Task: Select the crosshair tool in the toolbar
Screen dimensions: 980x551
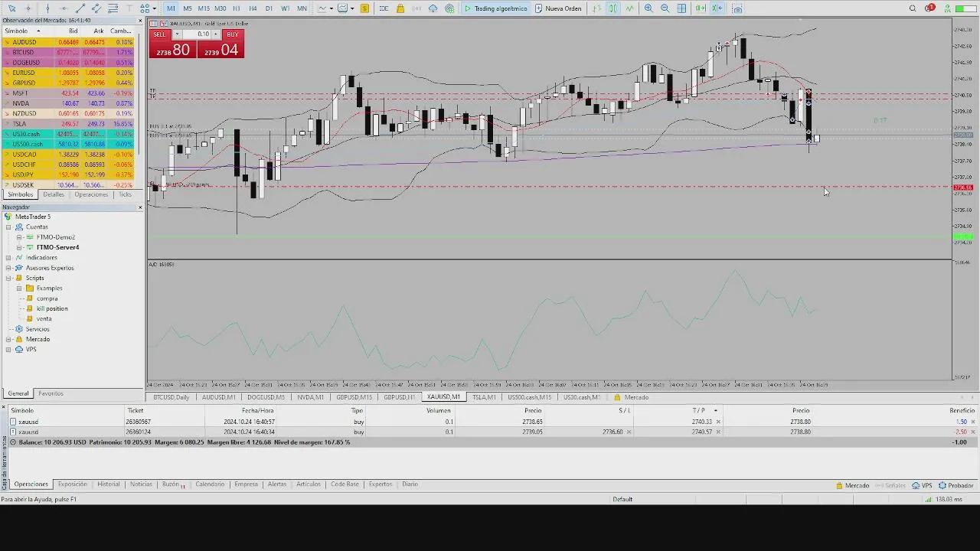Action: click(28, 8)
